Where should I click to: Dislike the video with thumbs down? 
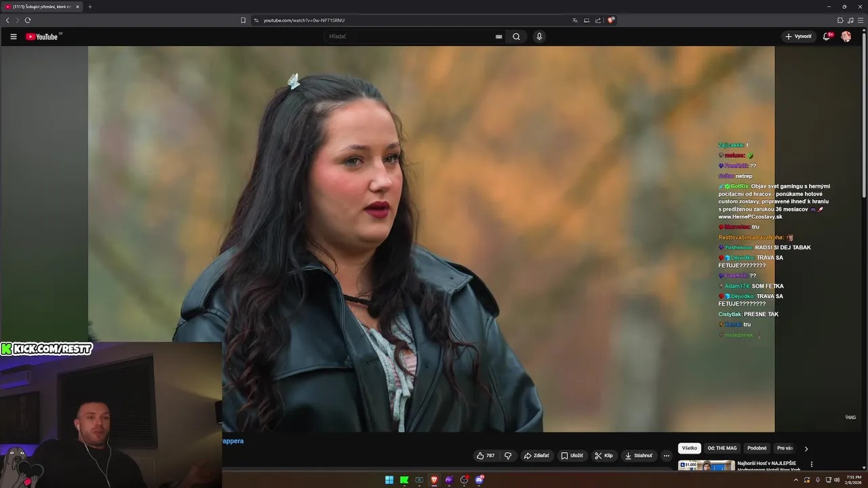pyautogui.click(x=508, y=455)
